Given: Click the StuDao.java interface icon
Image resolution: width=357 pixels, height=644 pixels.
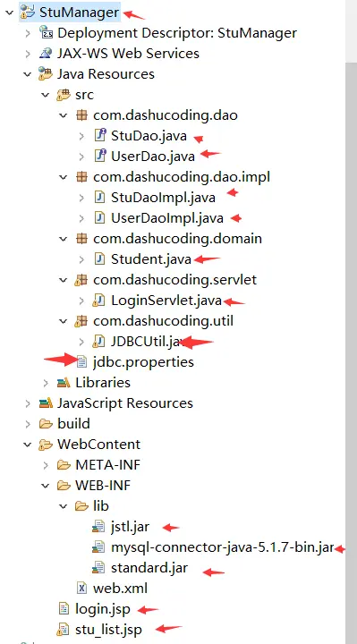Looking at the screenshot, I should [x=99, y=136].
